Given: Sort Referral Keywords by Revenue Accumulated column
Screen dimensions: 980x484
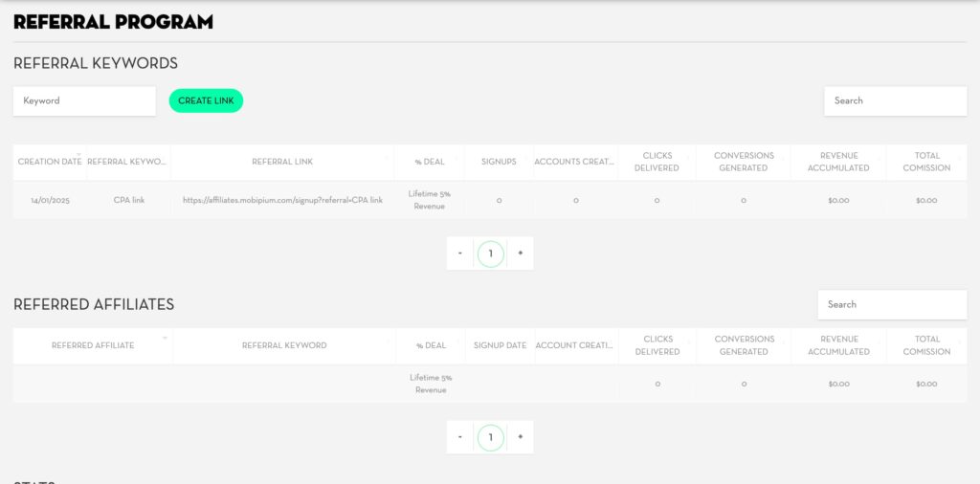Looking at the screenshot, I should point(838,162).
